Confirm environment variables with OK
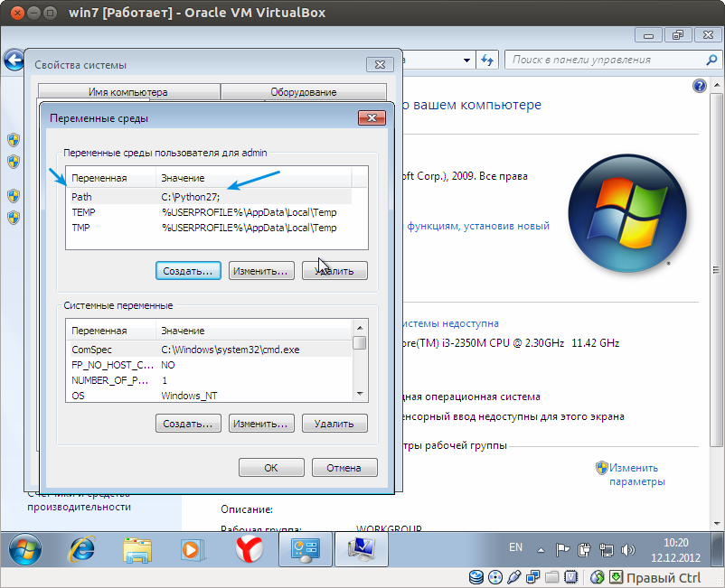 click(x=271, y=468)
